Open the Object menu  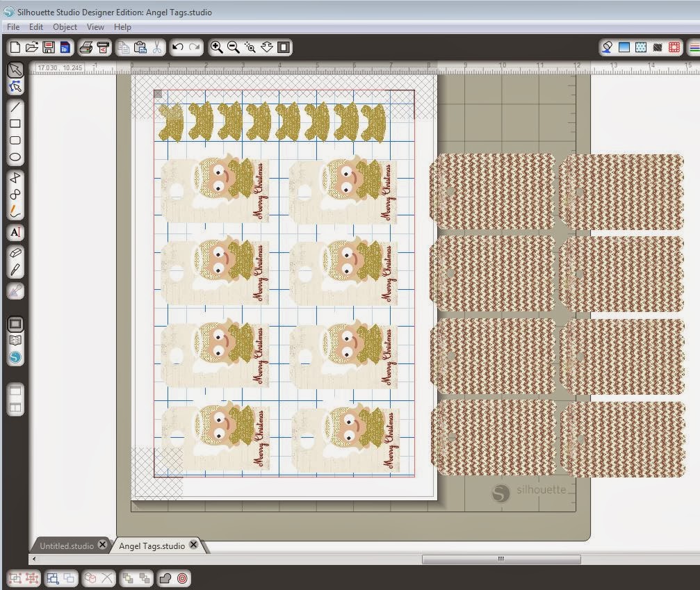click(65, 27)
